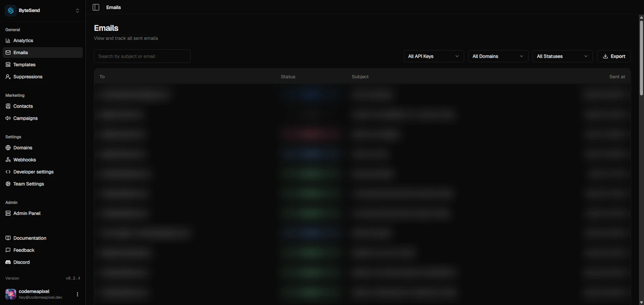Image resolution: width=644 pixels, height=305 pixels.
Task: Click the Export download icon
Action: (x=605, y=56)
